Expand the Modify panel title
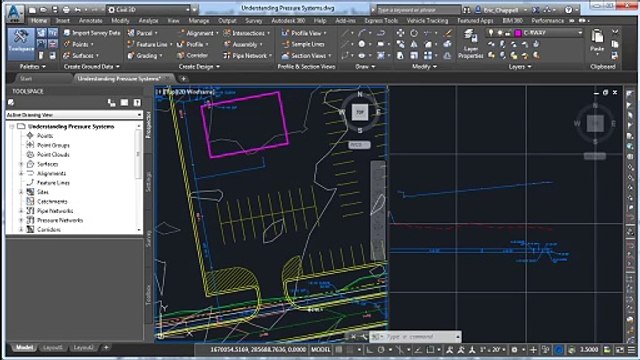This screenshot has height=360, width=640. [424, 66]
